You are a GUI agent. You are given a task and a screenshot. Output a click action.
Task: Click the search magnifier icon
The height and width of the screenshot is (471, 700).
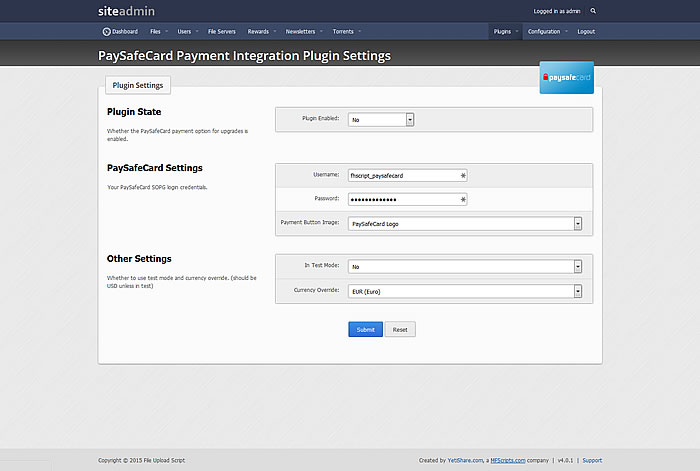click(x=593, y=11)
